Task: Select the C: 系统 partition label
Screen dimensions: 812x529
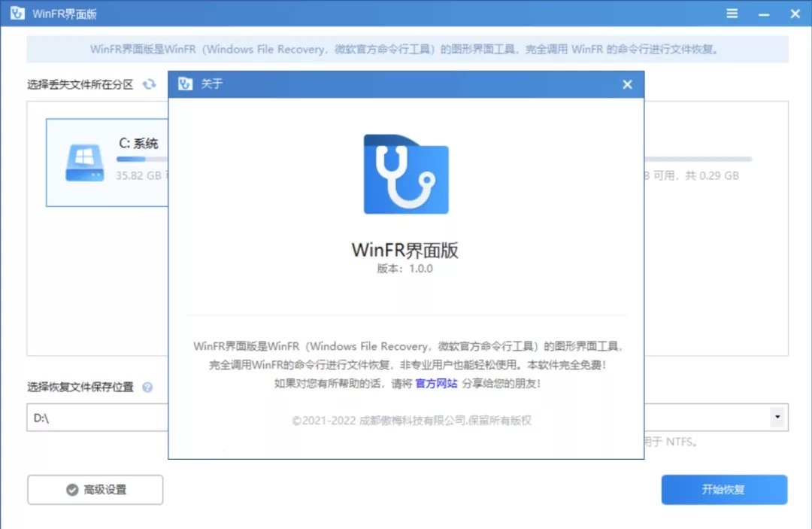Action: [138, 144]
